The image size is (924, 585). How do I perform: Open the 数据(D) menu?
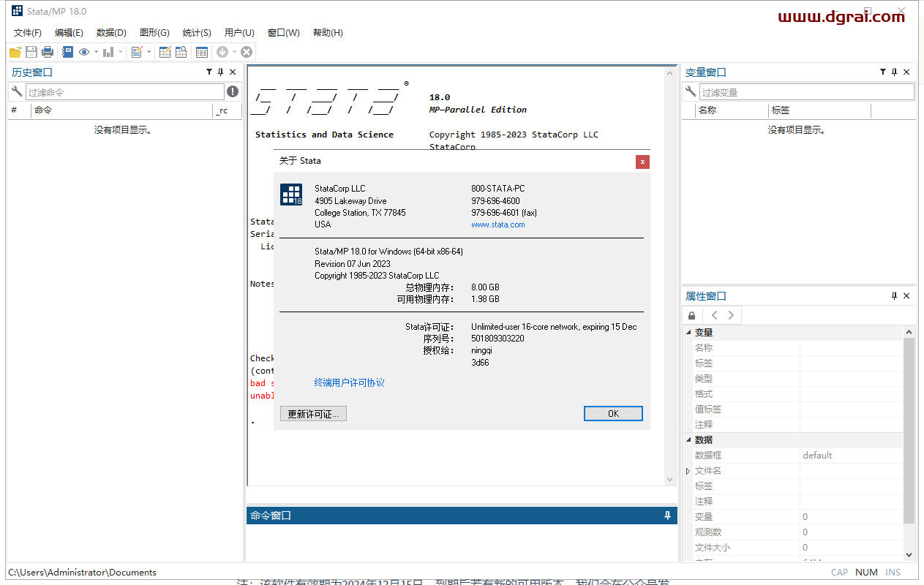[111, 33]
